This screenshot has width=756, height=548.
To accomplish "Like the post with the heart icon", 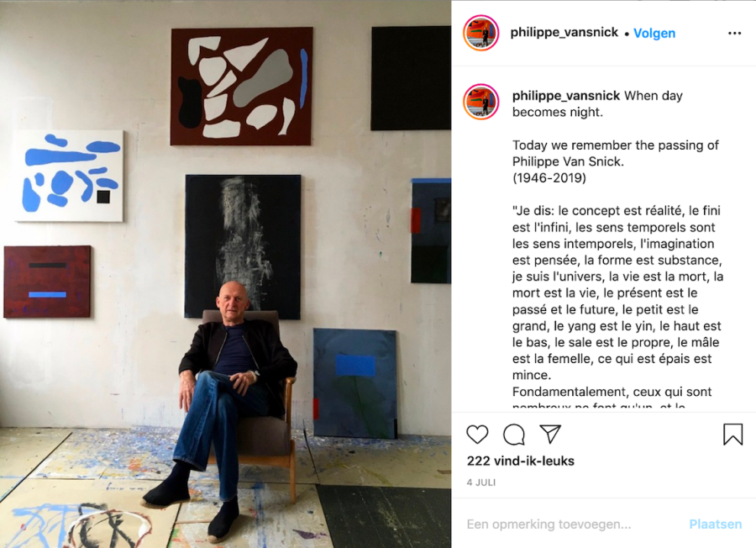I will [477, 435].
